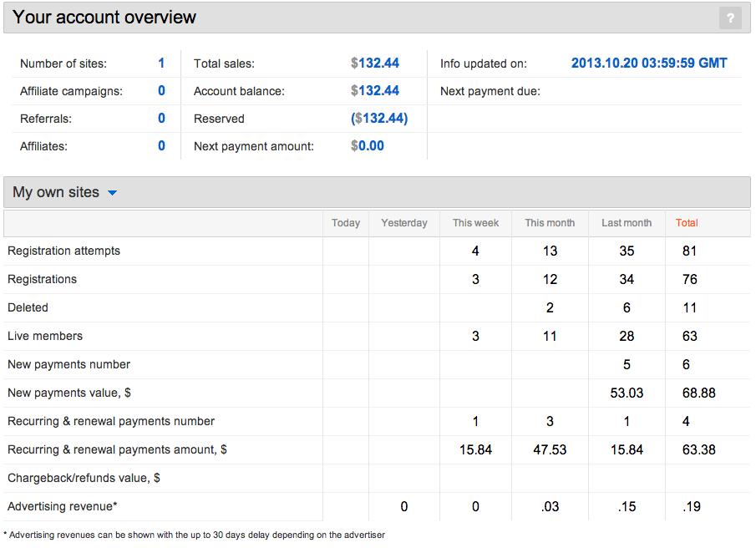Click the Registration attempts row label
This screenshot has width=756, height=548.
coord(63,251)
